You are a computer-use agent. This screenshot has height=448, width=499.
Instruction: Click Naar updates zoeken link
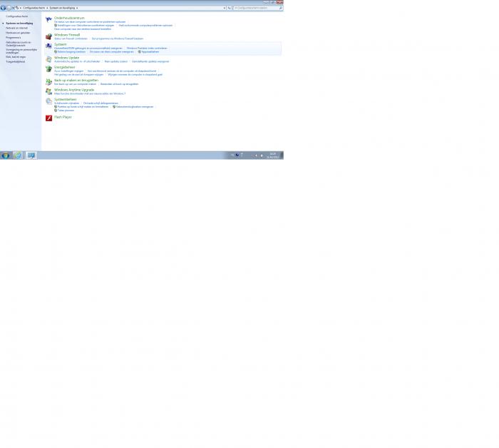(x=115, y=61)
